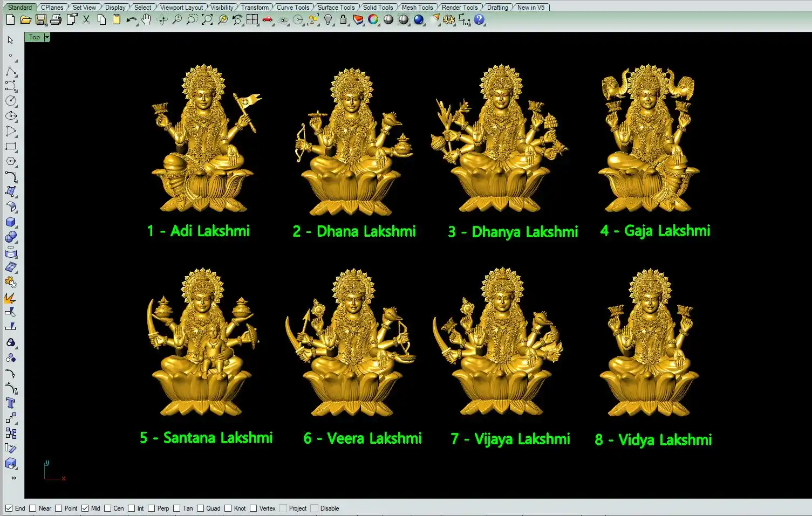
Task: Select the Text object tool
Action: 10,403
